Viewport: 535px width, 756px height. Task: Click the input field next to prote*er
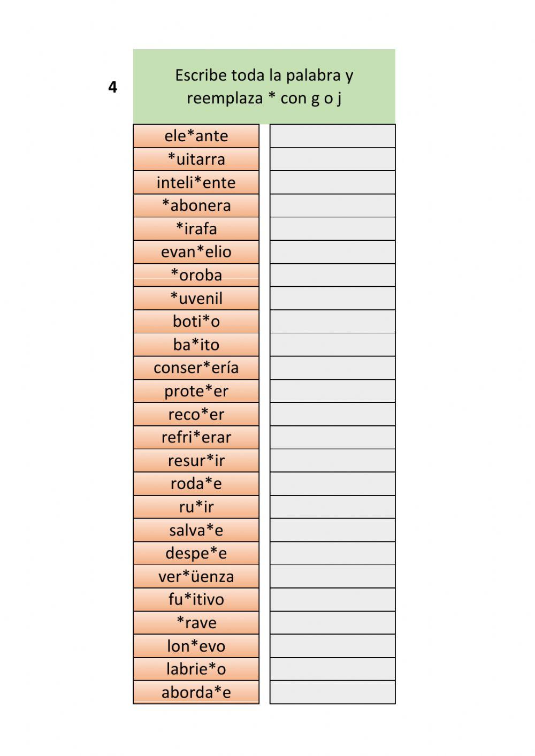tap(332, 391)
